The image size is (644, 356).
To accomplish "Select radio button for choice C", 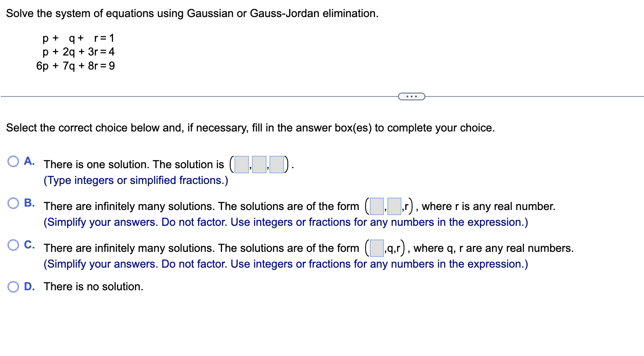I will point(13,245).
